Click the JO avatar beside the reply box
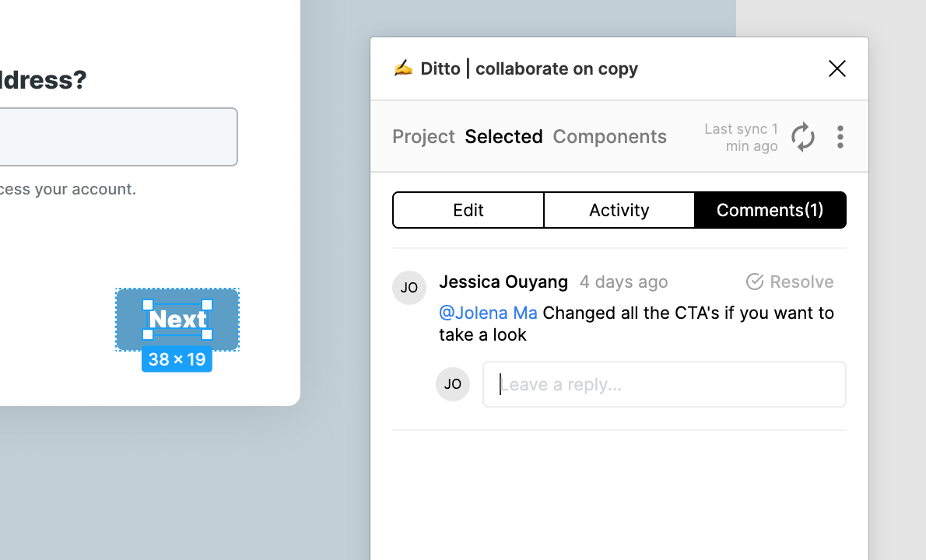 [453, 384]
